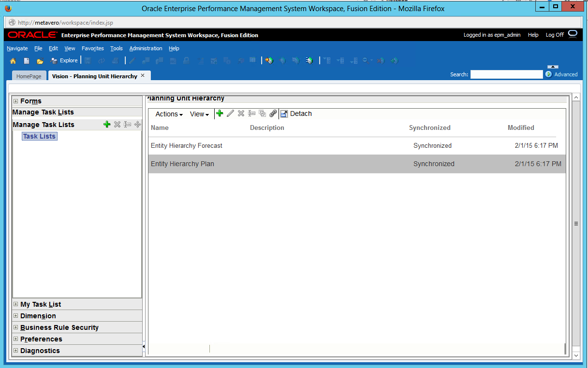
Task: Click the Delete X icon in table toolbar
Action: 241,113
